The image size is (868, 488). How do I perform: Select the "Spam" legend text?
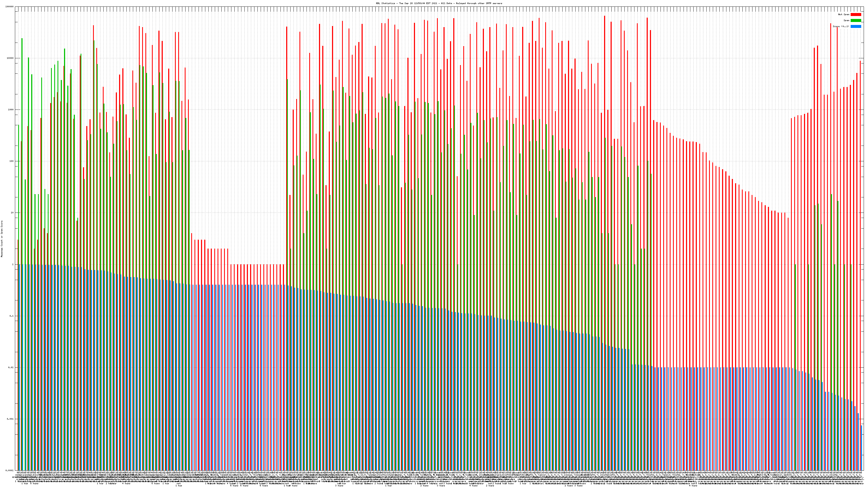pos(846,21)
